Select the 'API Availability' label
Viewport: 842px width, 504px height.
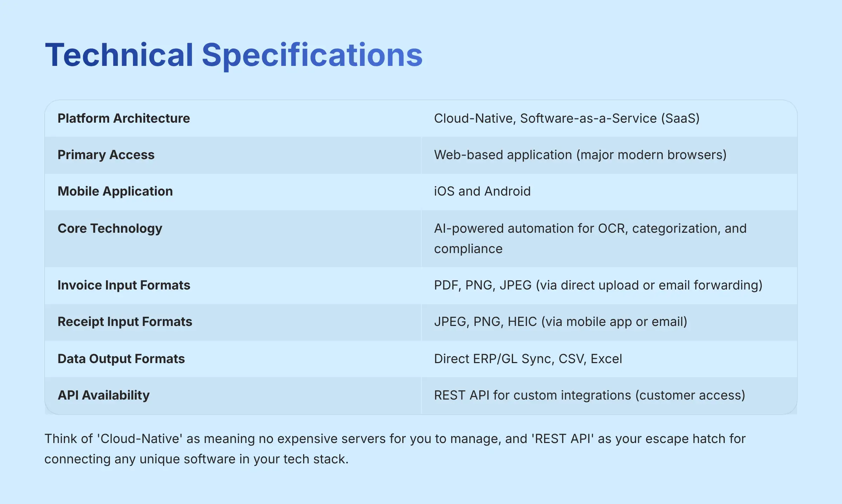point(103,395)
